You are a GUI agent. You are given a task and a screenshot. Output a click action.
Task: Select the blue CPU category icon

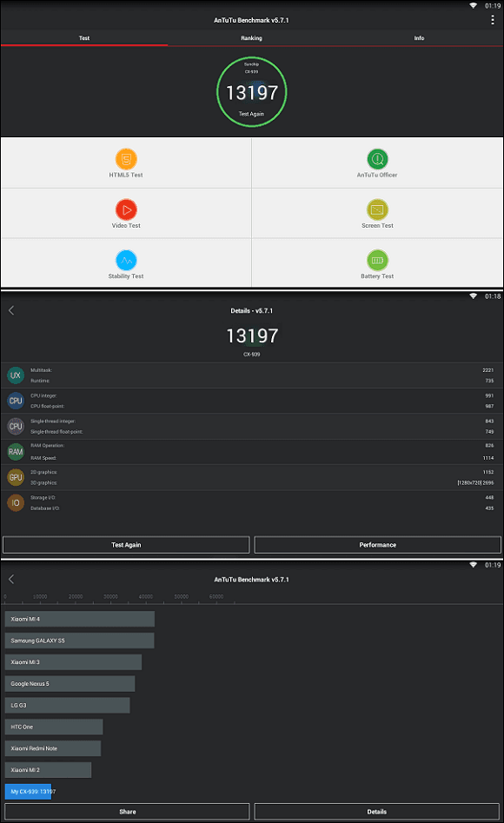coord(16,401)
